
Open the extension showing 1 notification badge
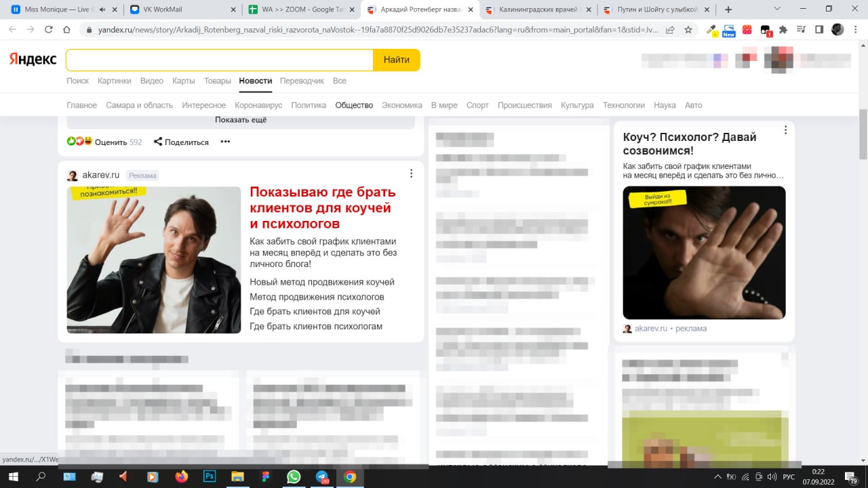[765, 30]
